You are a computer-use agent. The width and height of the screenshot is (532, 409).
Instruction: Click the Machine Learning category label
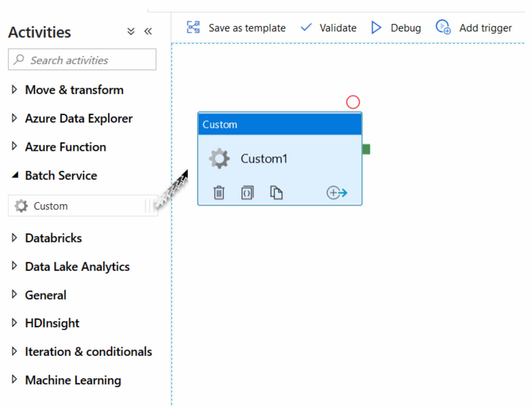pos(73,381)
